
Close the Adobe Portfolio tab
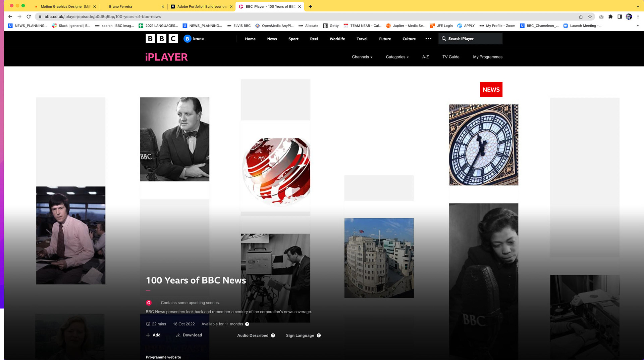point(231,6)
